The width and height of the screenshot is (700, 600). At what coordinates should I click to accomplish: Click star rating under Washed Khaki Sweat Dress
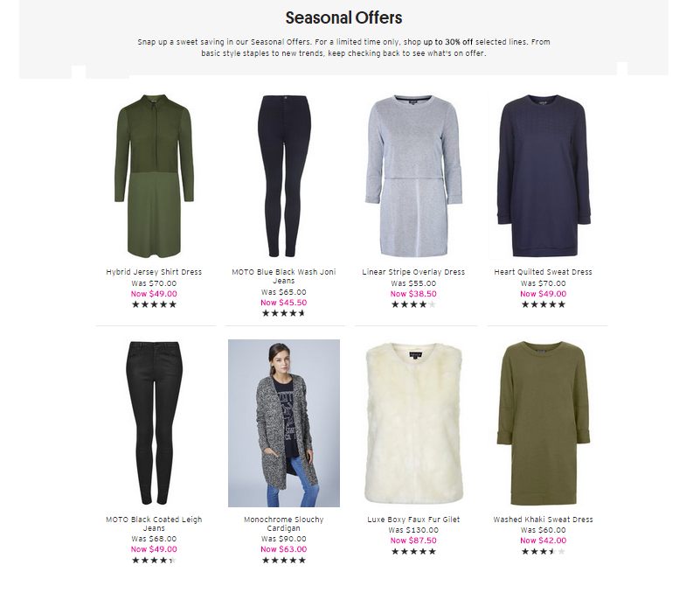(x=544, y=551)
